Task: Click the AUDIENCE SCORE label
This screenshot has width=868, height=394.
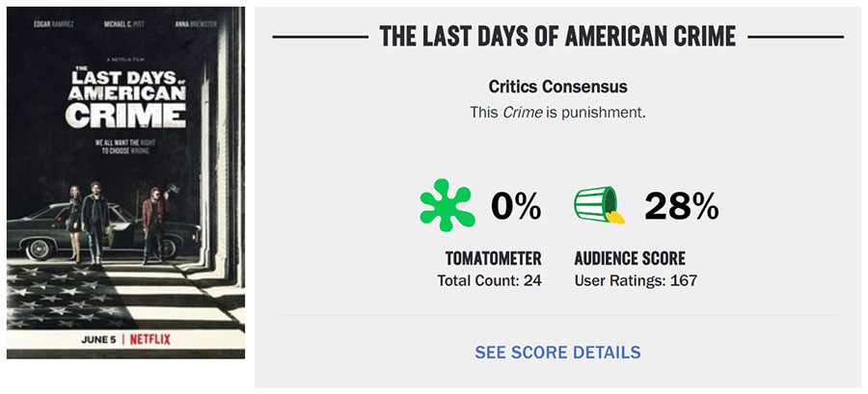Action: [630, 258]
